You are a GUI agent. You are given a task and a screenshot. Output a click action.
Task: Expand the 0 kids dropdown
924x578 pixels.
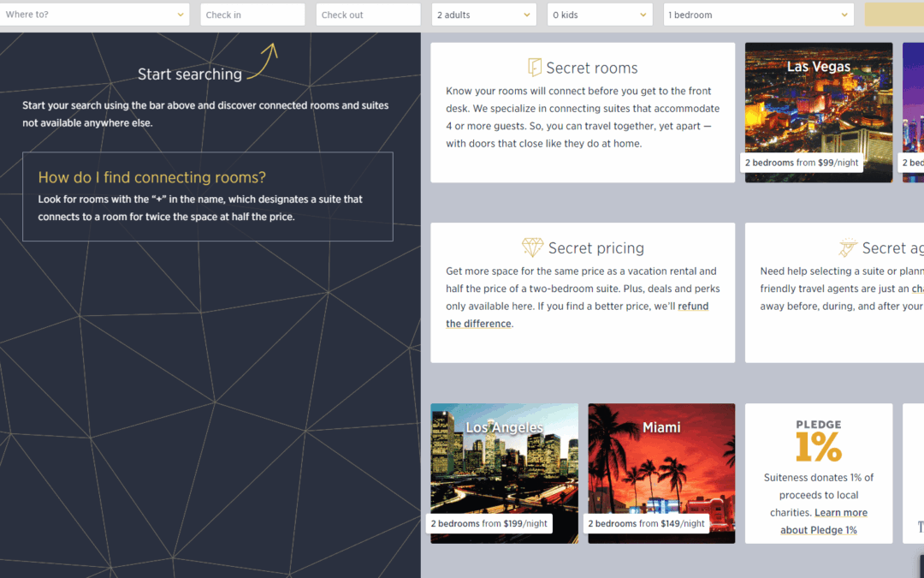click(601, 15)
